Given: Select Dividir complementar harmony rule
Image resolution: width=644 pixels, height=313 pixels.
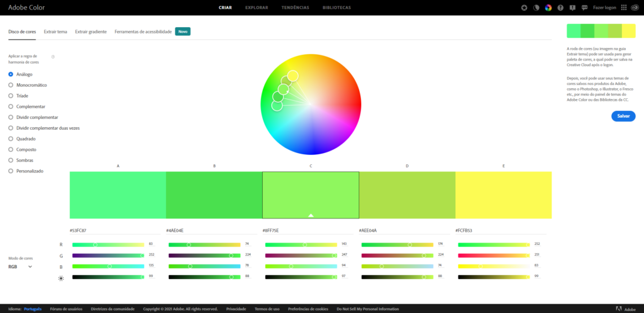Looking at the screenshot, I should (x=33, y=117).
